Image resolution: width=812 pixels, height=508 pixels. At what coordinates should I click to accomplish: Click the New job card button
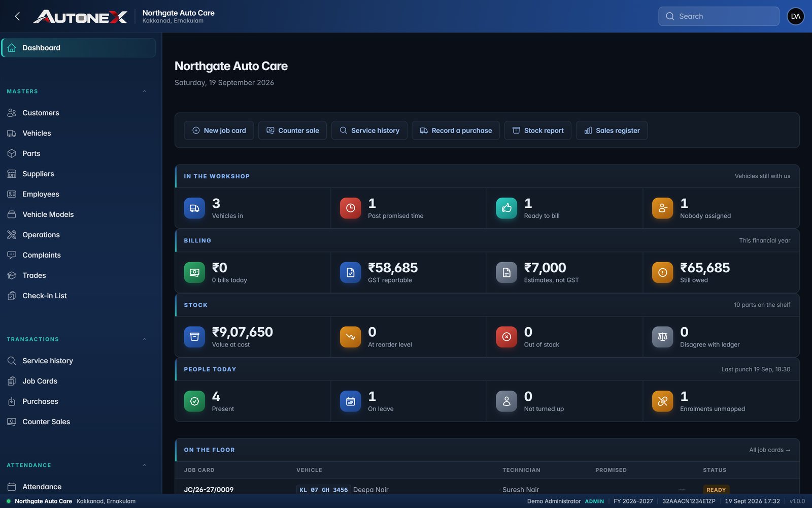pos(219,131)
